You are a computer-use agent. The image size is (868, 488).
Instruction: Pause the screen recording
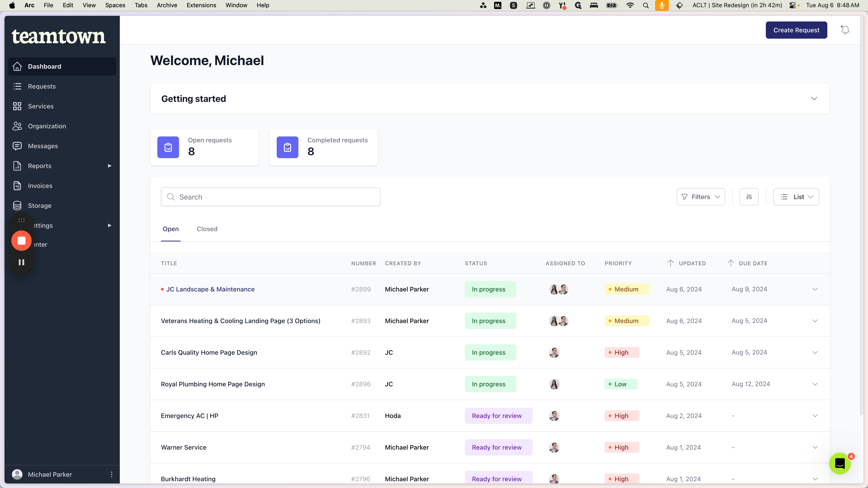coord(21,262)
